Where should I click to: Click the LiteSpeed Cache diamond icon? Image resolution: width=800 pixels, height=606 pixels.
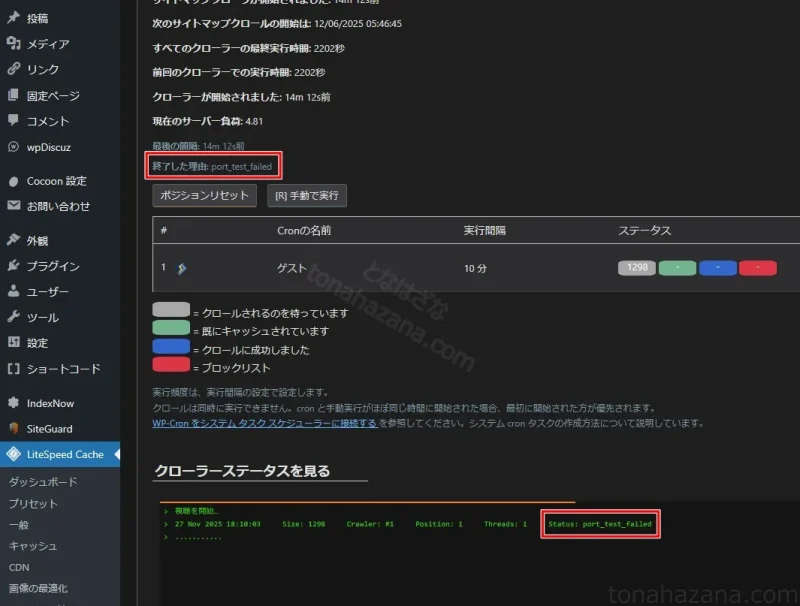[13, 454]
